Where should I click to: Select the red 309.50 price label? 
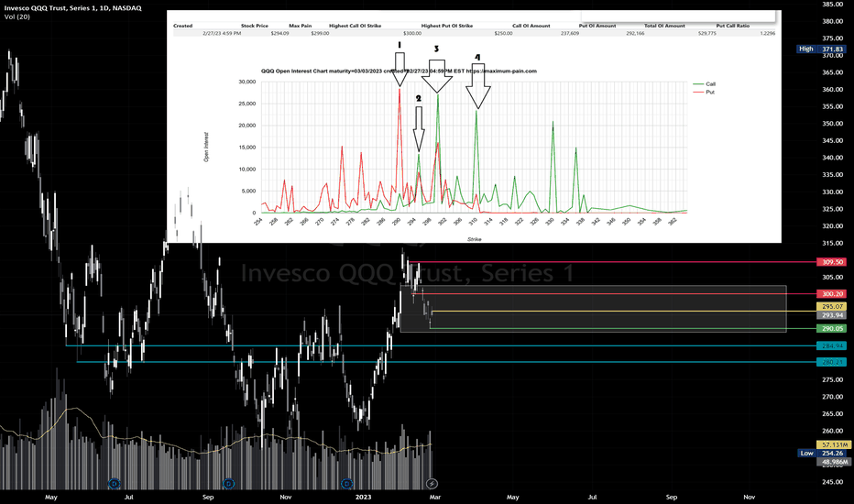coord(832,262)
